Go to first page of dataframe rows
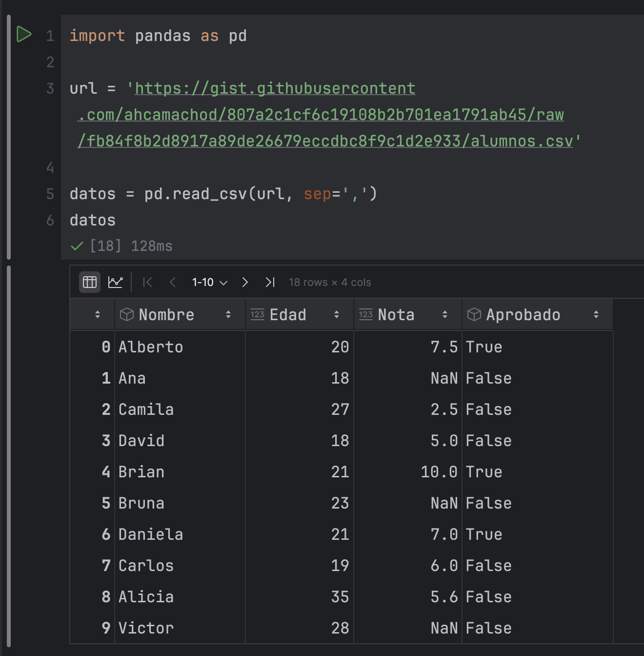The height and width of the screenshot is (656, 644). [147, 282]
